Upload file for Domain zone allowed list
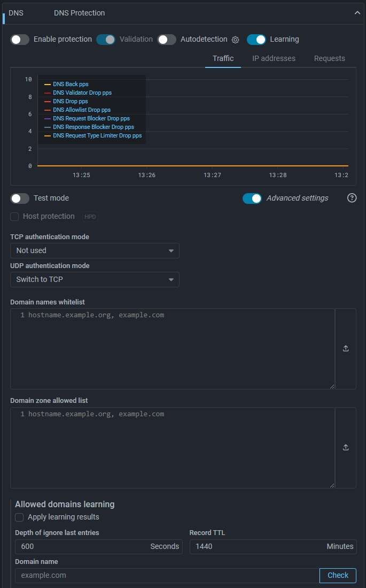Image resolution: width=366 pixels, height=588 pixels. point(346,447)
